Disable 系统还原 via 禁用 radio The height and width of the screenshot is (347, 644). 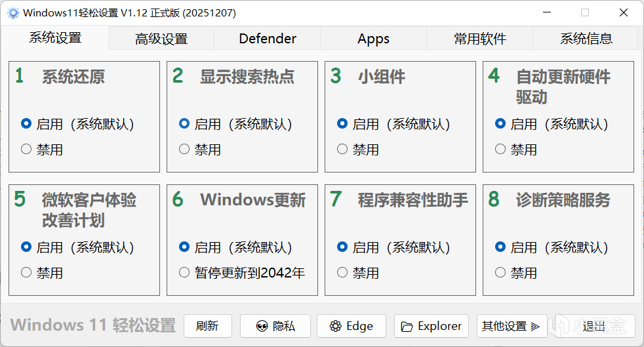(26, 150)
